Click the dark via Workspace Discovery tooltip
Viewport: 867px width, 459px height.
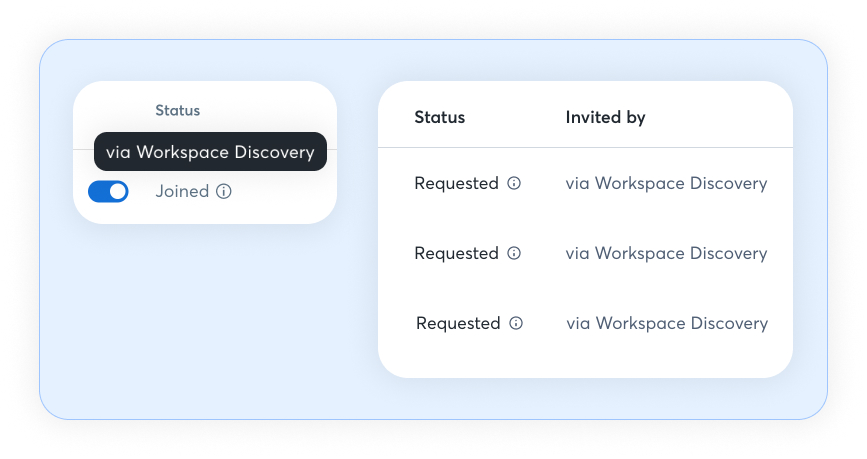tap(210, 152)
